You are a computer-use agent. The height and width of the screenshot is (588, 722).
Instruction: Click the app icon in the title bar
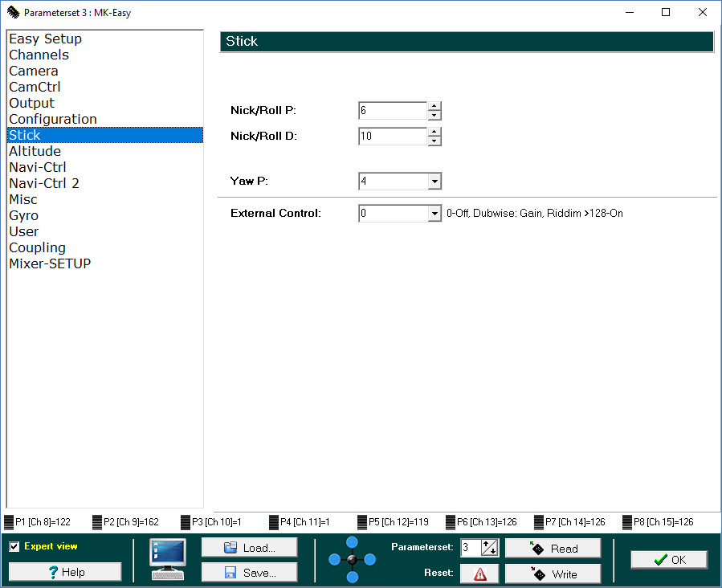click(13, 13)
